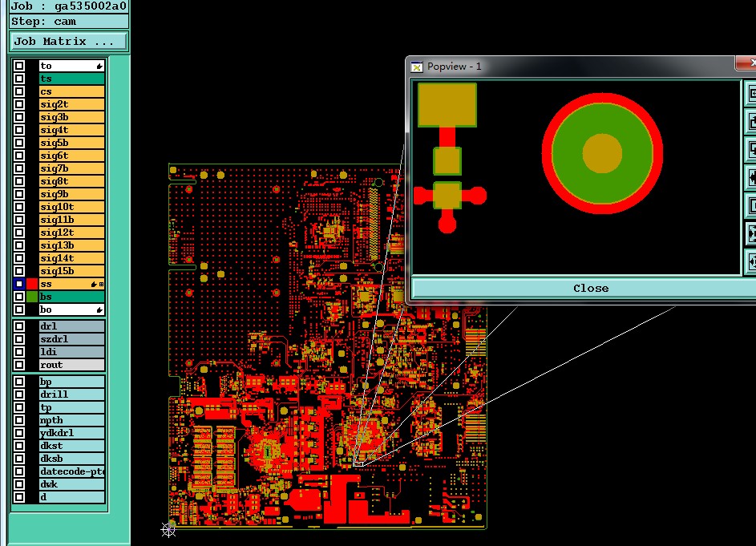Select the 'd' layer name
The height and width of the screenshot is (546, 756).
pos(71,497)
